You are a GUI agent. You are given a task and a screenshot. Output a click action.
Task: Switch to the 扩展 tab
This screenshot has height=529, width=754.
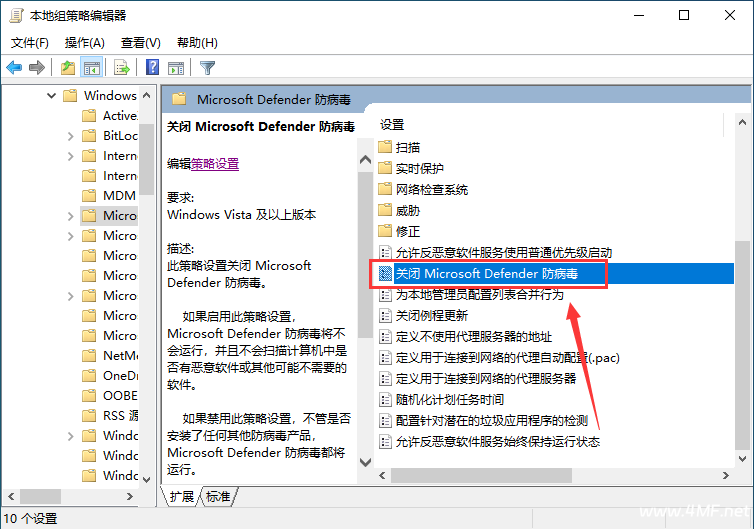click(181, 497)
